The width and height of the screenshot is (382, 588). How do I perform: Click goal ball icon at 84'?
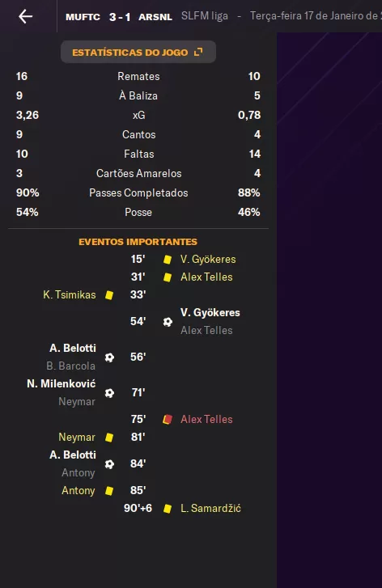click(x=109, y=464)
